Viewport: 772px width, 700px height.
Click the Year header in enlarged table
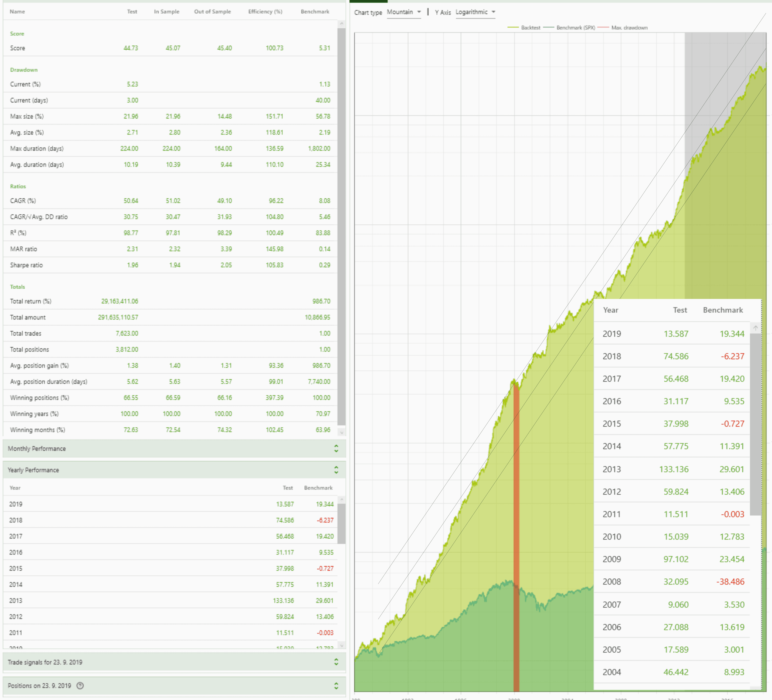[x=610, y=310]
